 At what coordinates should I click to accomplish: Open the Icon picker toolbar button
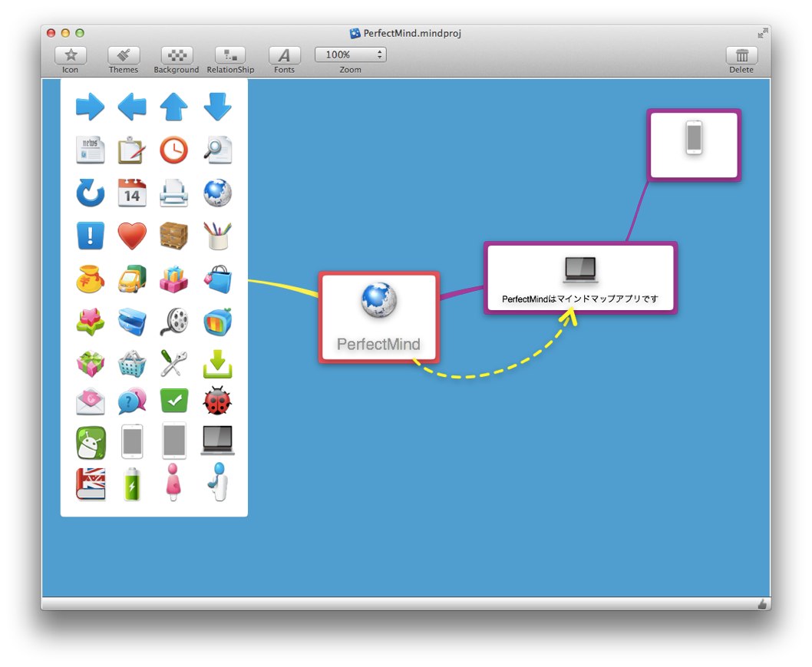click(71, 55)
